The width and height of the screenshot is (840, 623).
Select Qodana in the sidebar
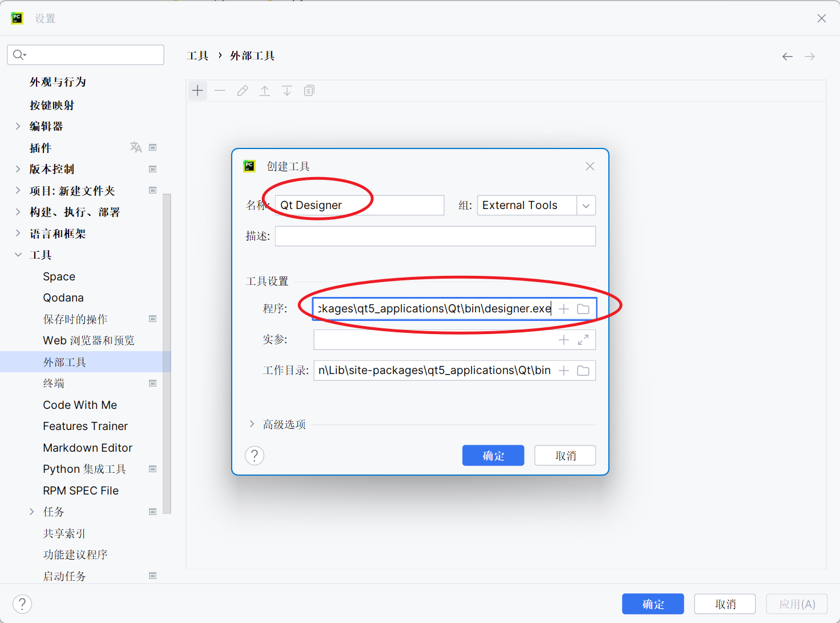coord(63,297)
